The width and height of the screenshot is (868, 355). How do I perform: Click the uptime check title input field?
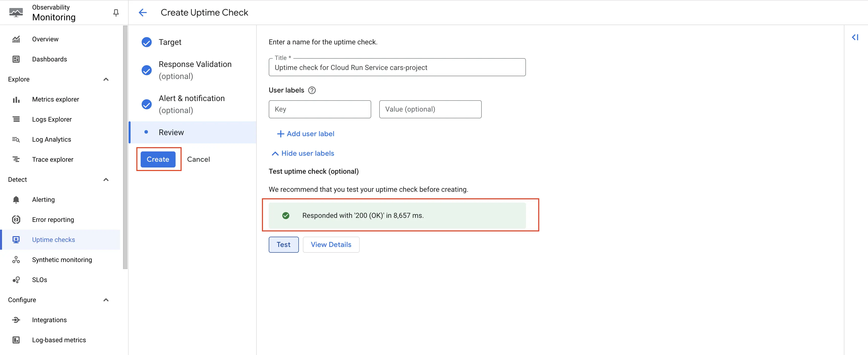tap(396, 67)
